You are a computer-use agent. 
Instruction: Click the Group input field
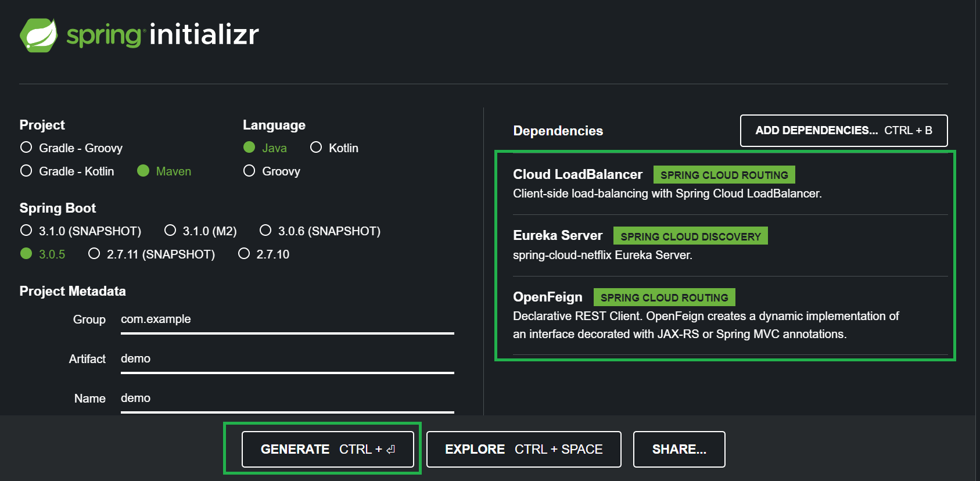coord(287,320)
